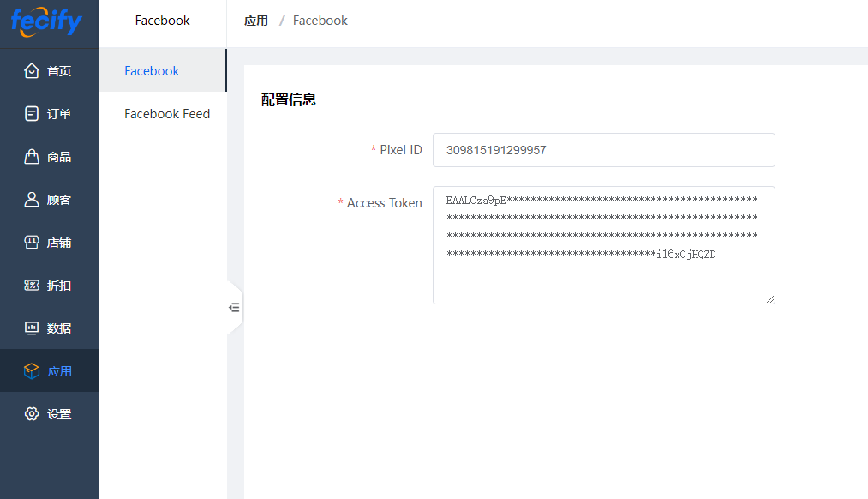This screenshot has height=499, width=868.
Task: Click the store (店铺) shop icon
Action: coord(32,243)
